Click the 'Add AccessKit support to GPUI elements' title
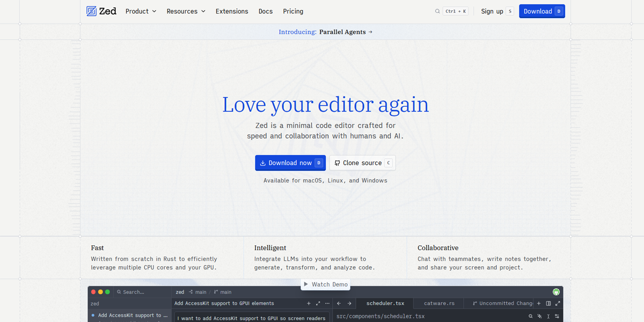Viewport: 644px width, 322px height. (x=224, y=303)
